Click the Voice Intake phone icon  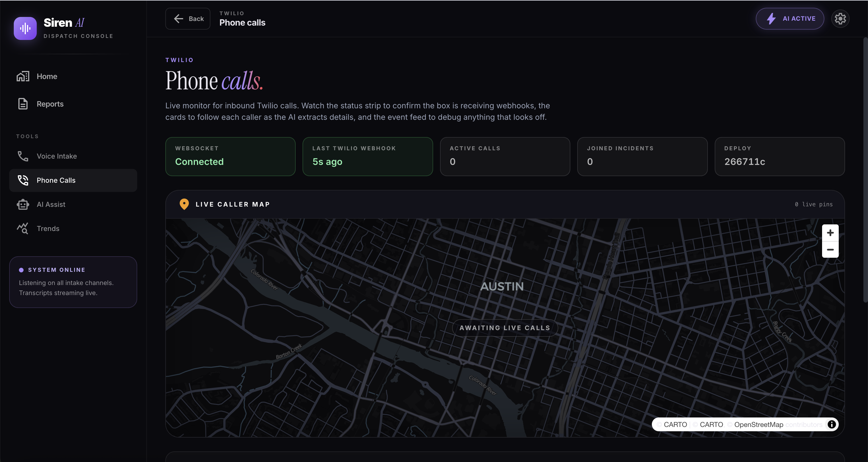pyautogui.click(x=23, y=156)
